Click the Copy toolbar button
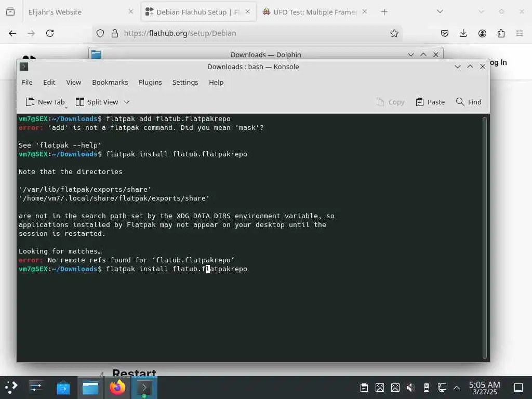532x399 pixels. (x=391, y=102)
